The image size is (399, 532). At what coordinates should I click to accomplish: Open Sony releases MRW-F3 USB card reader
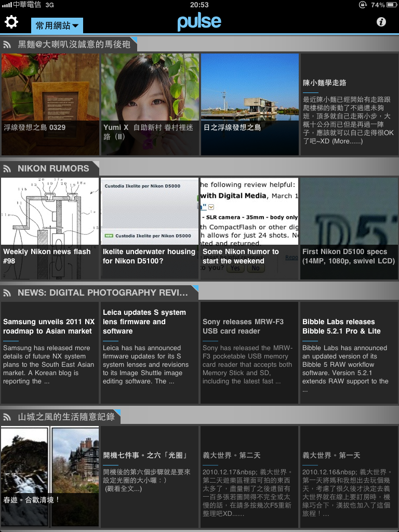[x=249, y=352]
